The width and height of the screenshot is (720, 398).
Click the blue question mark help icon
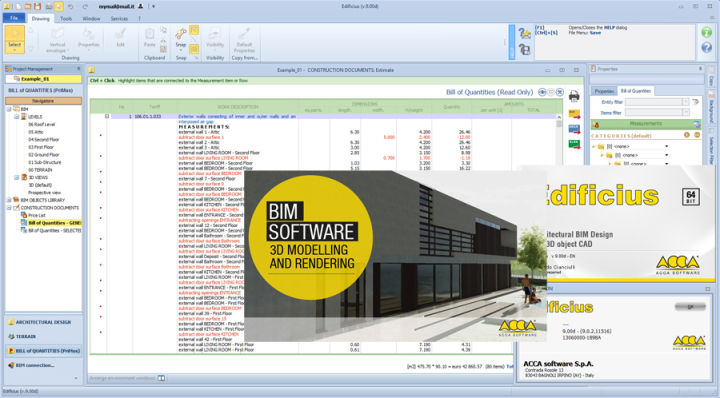(x=707, y=47)
